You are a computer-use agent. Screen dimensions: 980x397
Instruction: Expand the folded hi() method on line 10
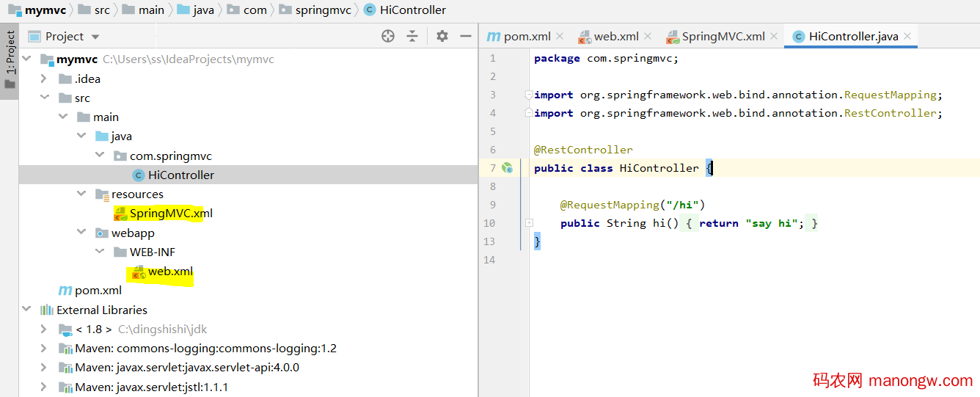(x=529, y=223)
